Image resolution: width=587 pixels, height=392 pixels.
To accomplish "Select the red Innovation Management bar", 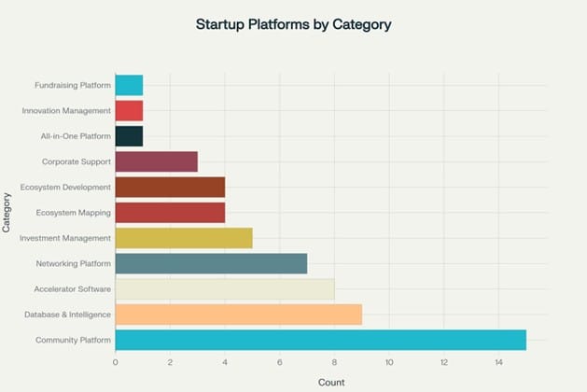I will tap(129, 111).
